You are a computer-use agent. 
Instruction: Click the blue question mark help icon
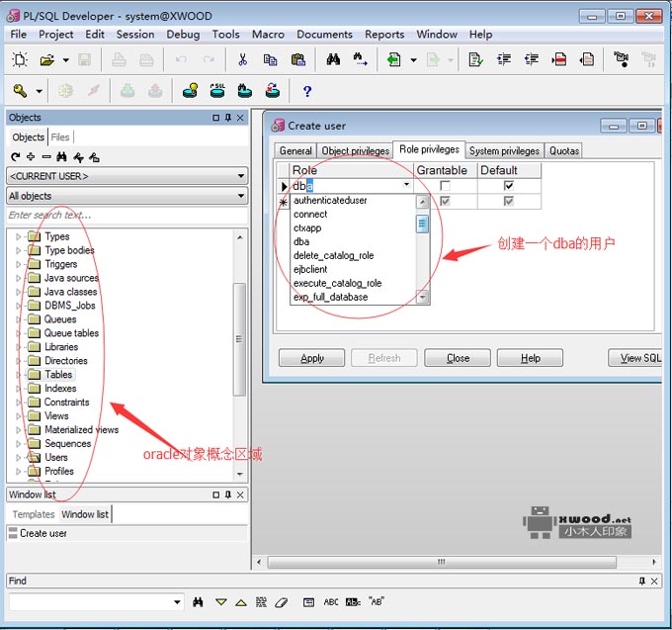click(x=307, y=91)
